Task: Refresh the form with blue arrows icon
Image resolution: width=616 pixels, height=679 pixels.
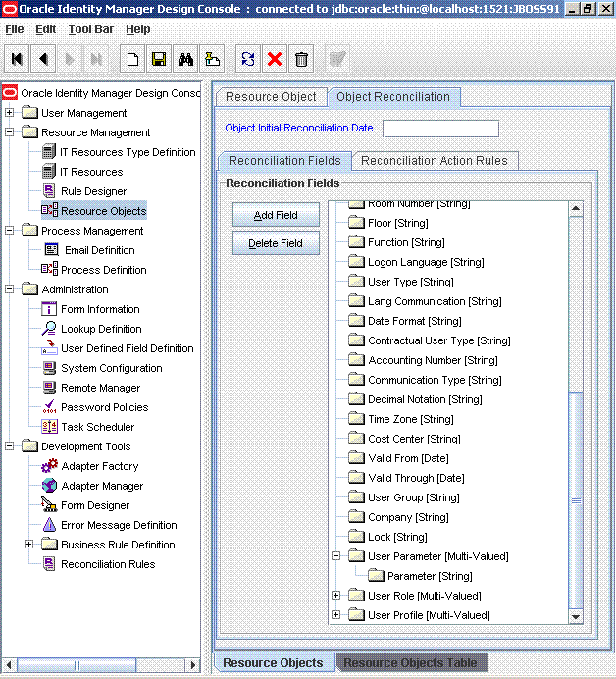Action: pos(248,59)
